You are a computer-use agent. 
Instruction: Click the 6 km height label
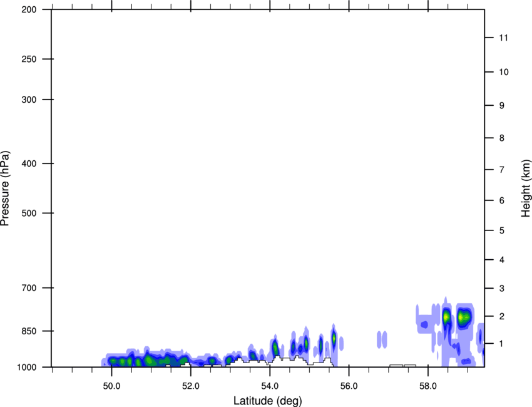click(501, 200)
